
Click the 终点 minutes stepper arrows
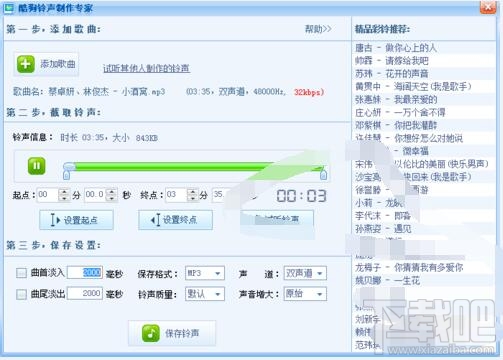click(x=192, y=195)
